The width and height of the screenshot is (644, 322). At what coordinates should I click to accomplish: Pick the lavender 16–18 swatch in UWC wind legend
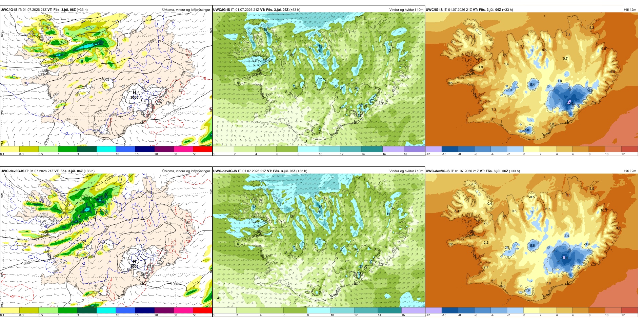coord(393,149)
